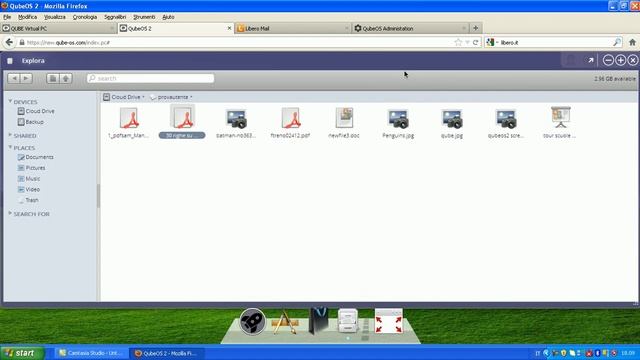
Task: Click QubeOS 2 Mozilla taskbar item
Action: click(x=168, y=353)
